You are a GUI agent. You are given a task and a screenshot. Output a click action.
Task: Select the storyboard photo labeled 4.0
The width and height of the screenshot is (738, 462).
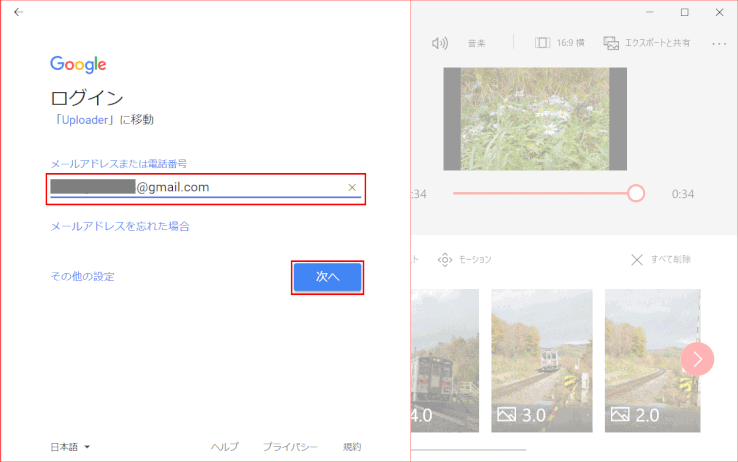445,361
